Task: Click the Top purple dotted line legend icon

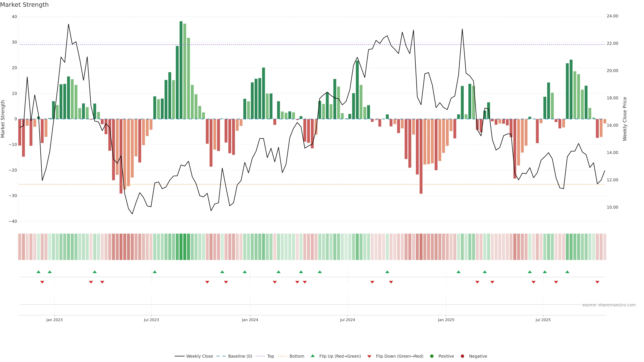Action: pos(260,356)
